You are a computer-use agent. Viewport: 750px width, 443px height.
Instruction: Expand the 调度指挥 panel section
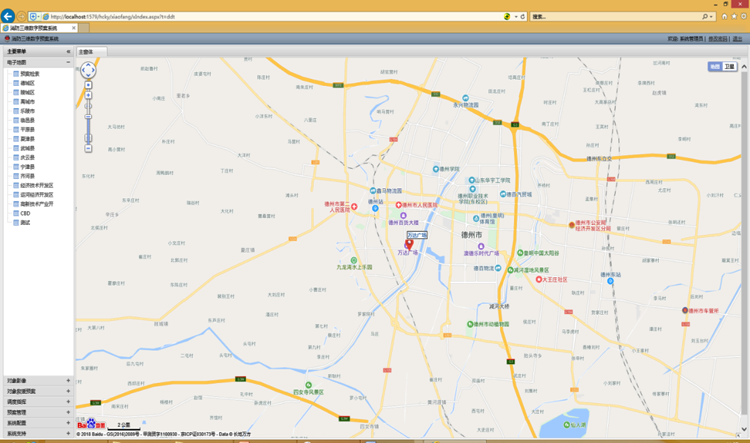68,401
